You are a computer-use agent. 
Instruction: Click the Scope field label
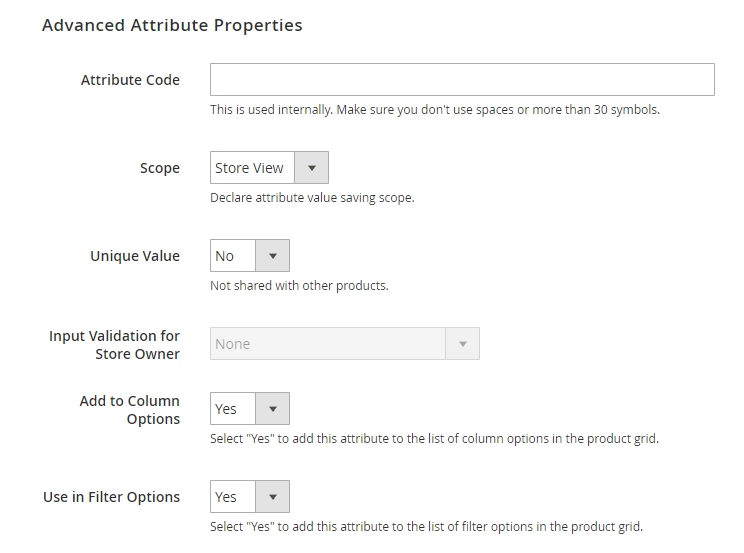(160, 168)
